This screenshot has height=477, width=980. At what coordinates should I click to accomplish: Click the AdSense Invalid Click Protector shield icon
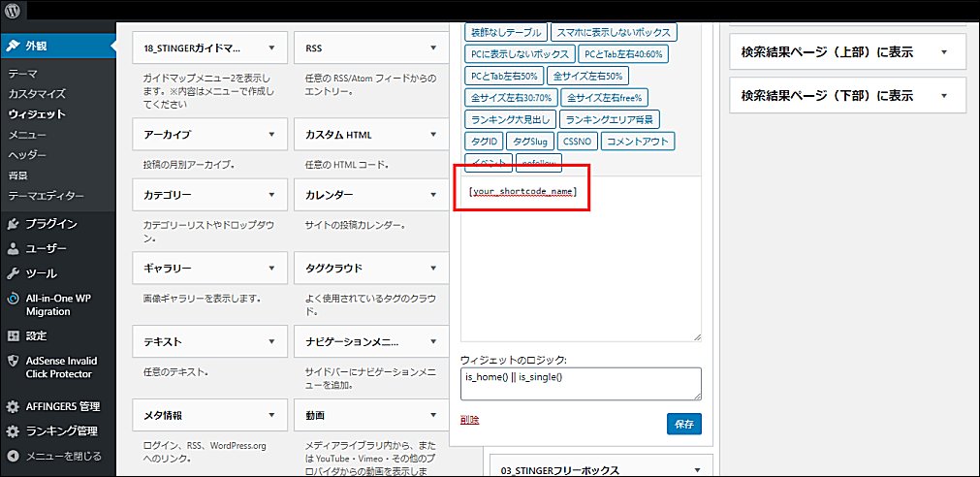pos(14,361)
